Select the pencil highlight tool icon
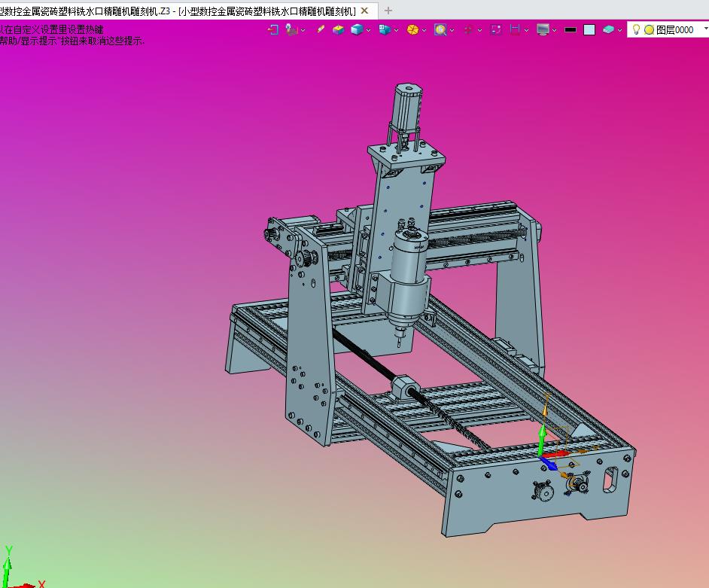Image resolution: width=709 pixels, height=588 pixels. [x=321, y=29]
